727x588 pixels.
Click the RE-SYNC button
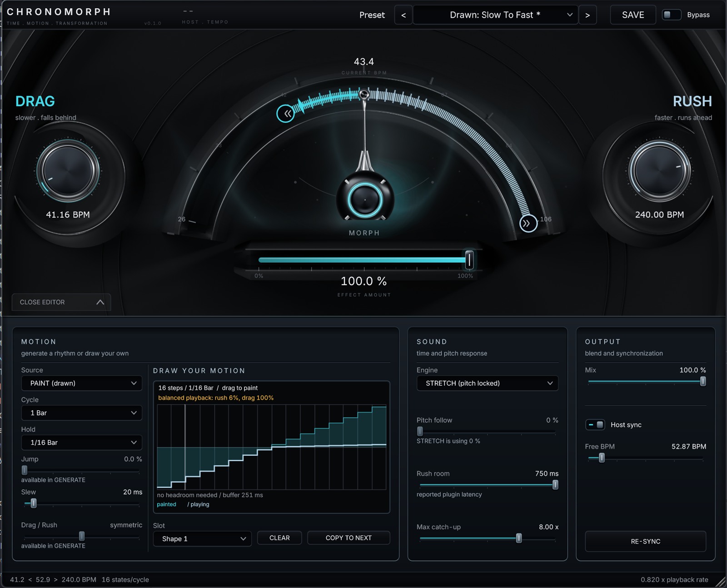click(646, 541)
